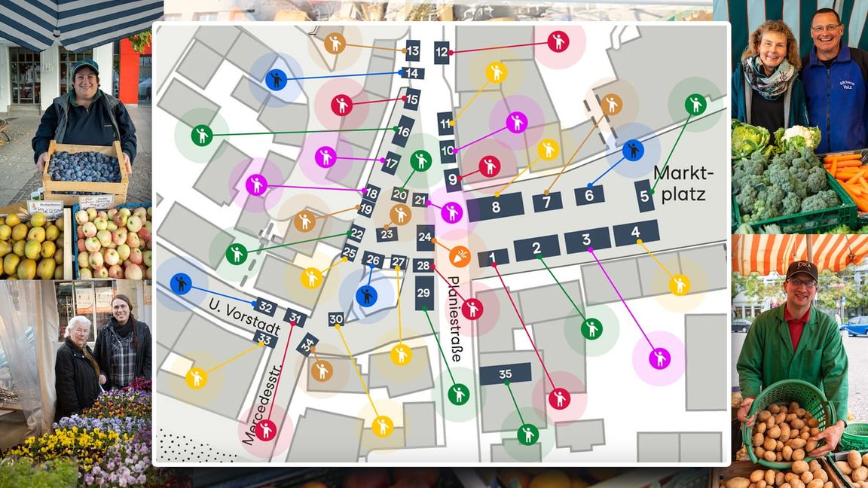
Task: Click stall number 29 on Planiestraße
Action: (x=424, y=293)
